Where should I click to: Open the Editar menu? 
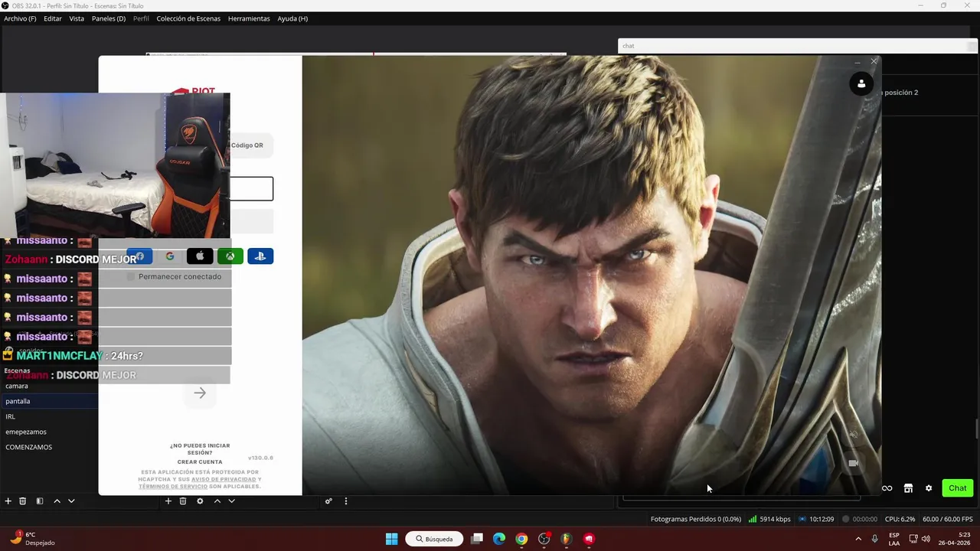pos(53,18)
